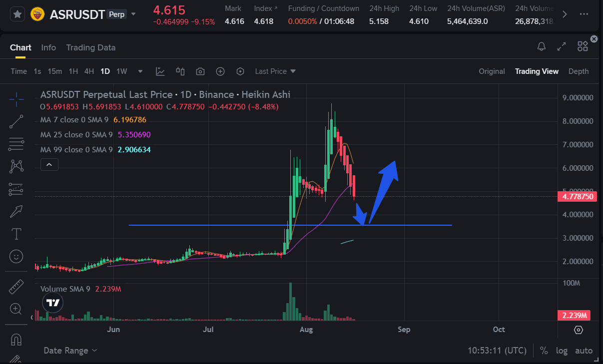
Task: Click the UTC time zone clock
Action: pyautogui.click(x=497, y=351)
